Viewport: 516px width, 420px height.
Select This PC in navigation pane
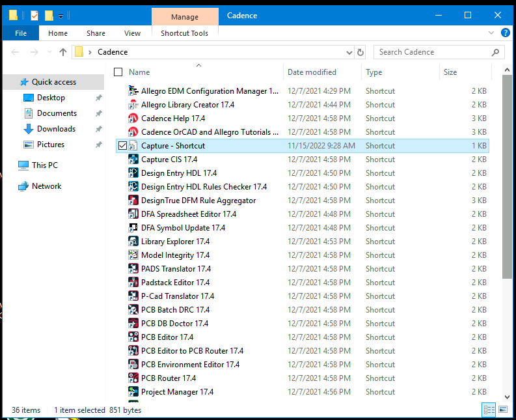[44, 165]
